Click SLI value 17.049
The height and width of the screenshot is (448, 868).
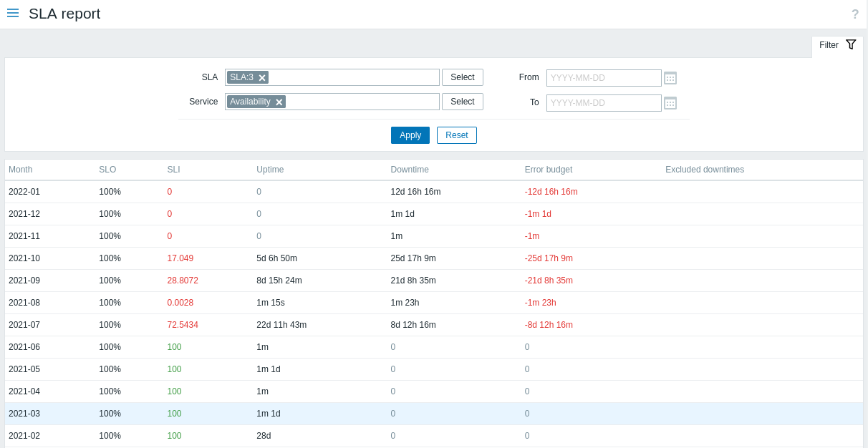(180, 258)
